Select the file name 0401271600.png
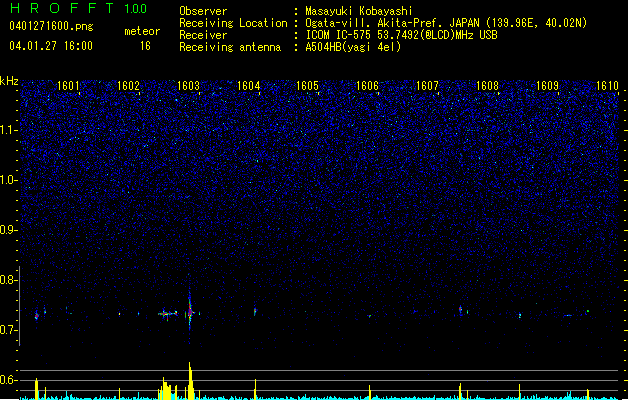The image size is (629, 400). coord(51,27)
